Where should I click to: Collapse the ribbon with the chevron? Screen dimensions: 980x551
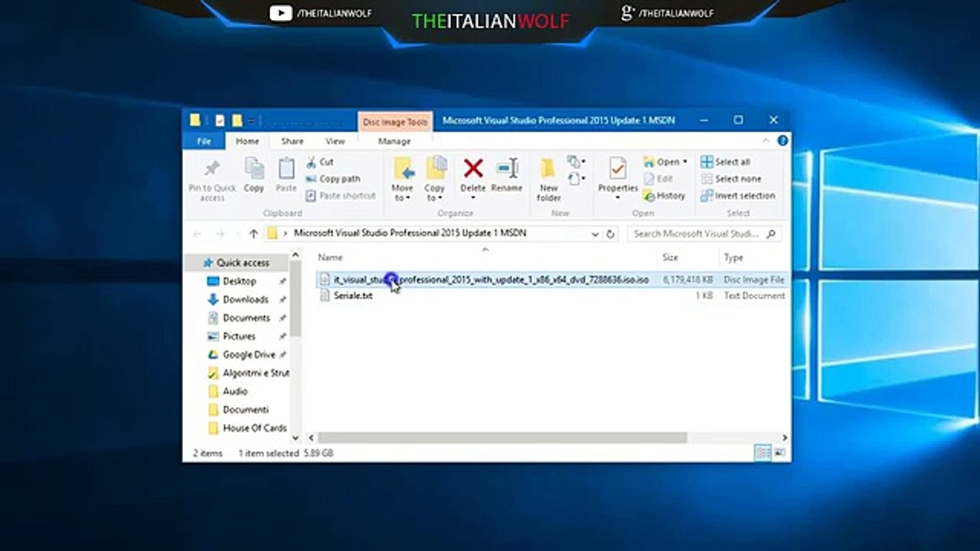click(x=766, y=141)
